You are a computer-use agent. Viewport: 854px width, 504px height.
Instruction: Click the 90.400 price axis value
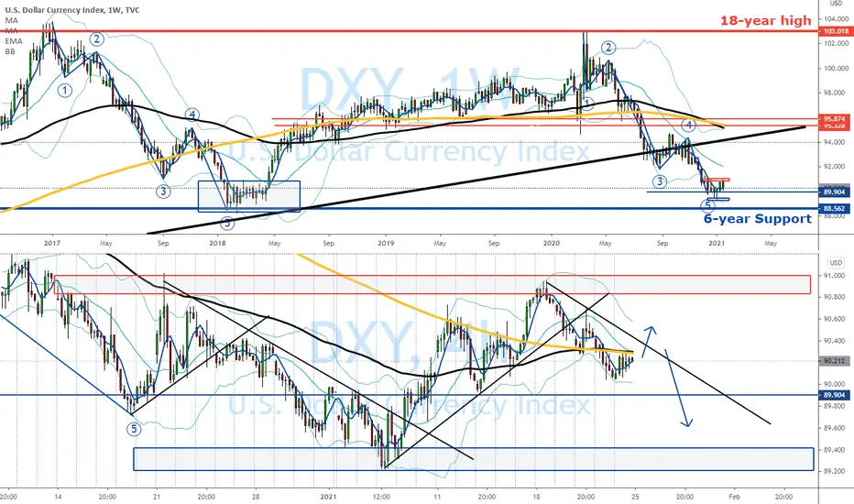836,341
